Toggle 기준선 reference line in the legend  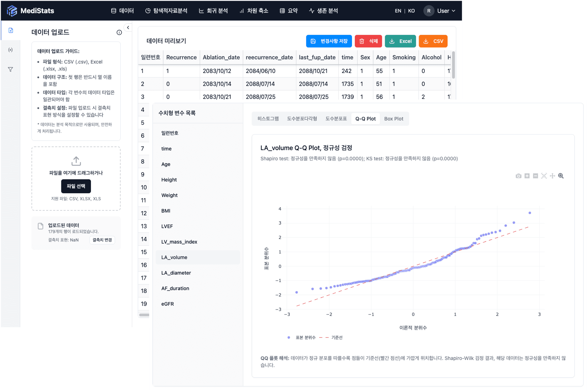tap(333, 337)
